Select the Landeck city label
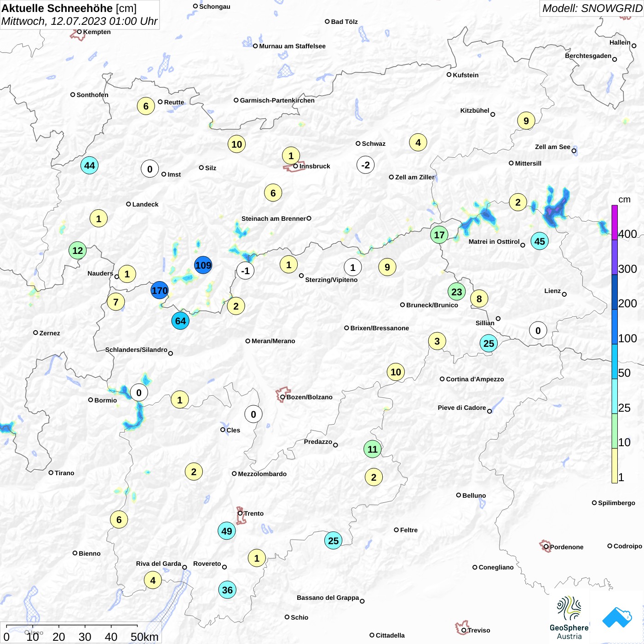Screen dimensions: 644x644 tap(145, 204)
